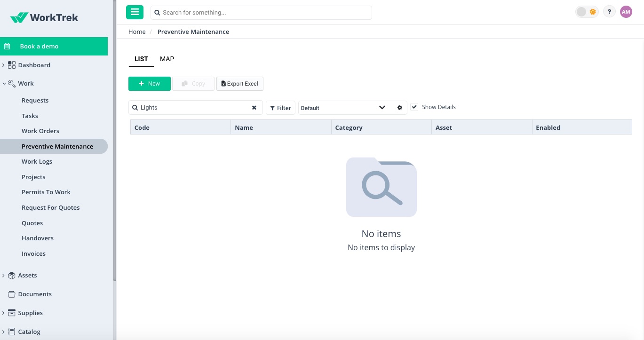Click the green hamburger menu icon
This screenshot has width=644, height=340.
pyautogui.click(x=135, y=12)
